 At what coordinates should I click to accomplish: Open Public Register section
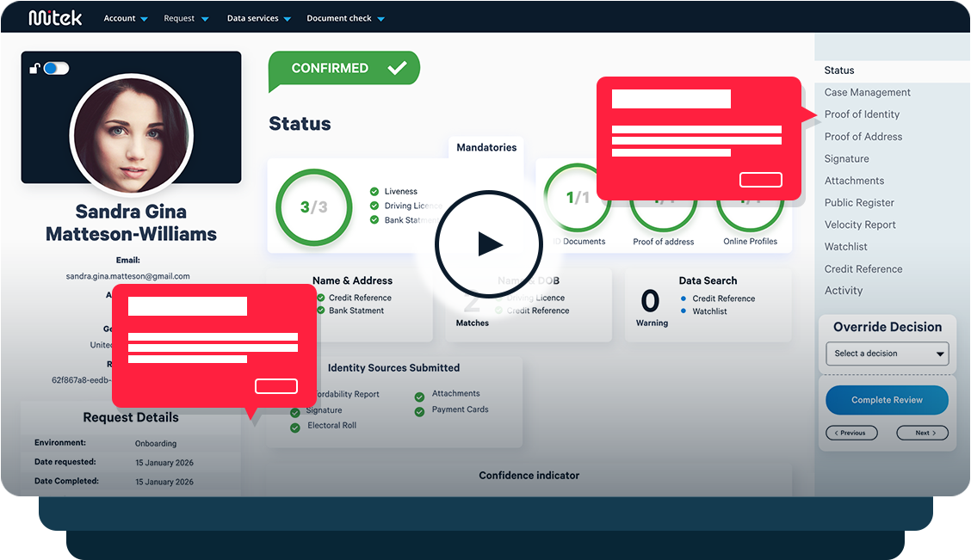click(859, 203)
